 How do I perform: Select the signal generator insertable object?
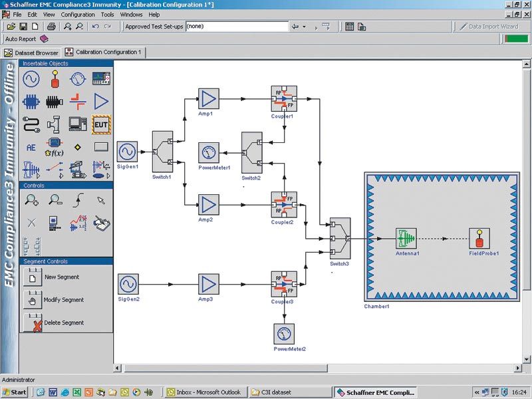[31, 78]
